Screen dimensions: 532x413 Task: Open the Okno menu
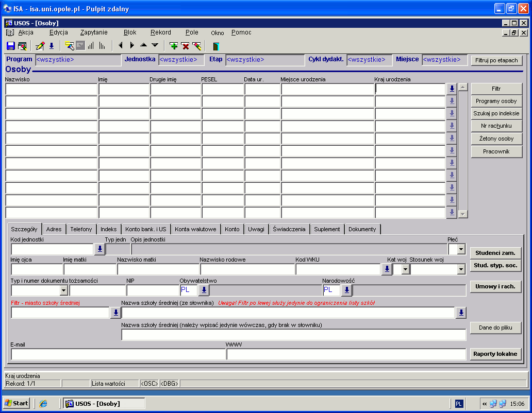coord(217,33)
